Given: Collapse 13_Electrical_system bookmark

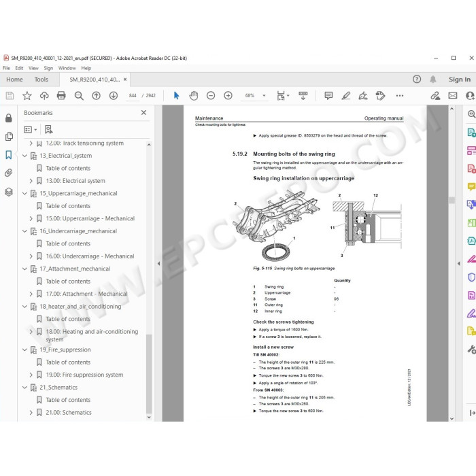Looking at the screenshot, I should coord(24,156).
